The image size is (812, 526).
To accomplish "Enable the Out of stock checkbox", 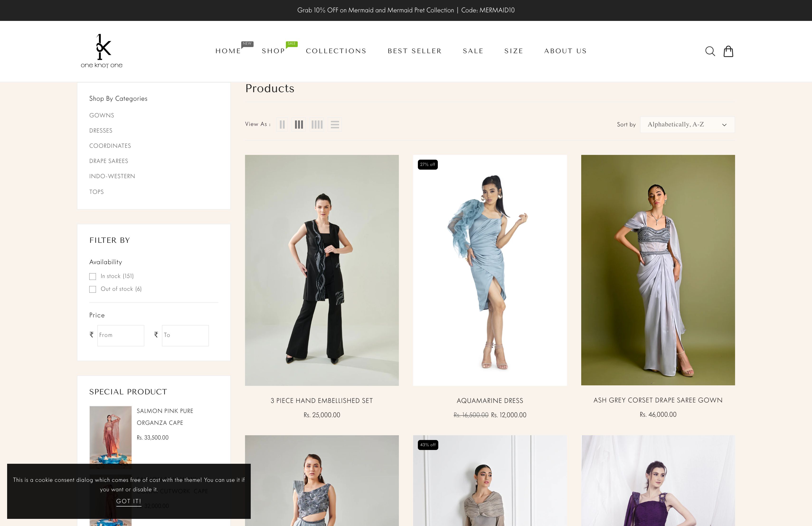I will (x=92, y=289).
